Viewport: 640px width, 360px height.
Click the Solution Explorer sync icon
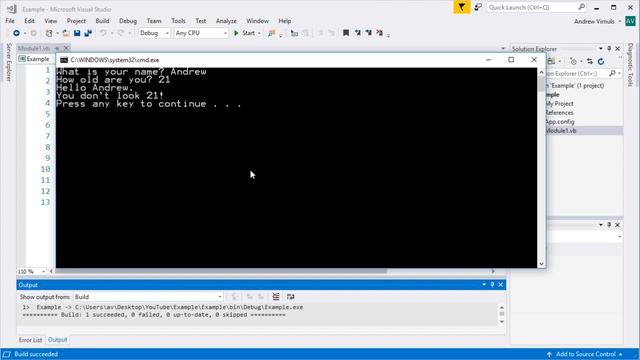click(x=590, y=62)
